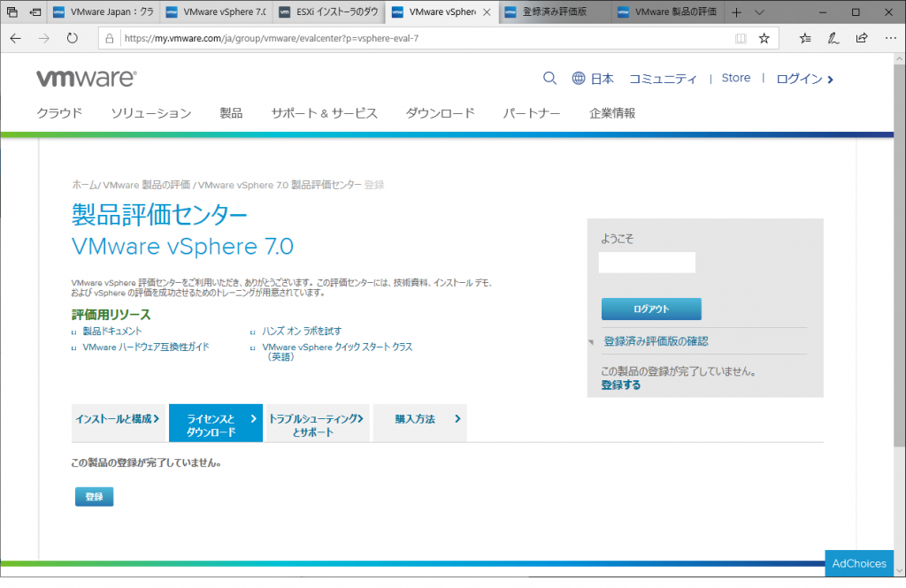Reload the page with refresh icon
This screenshot has width=906, height=588.
[x=73, y=38]
